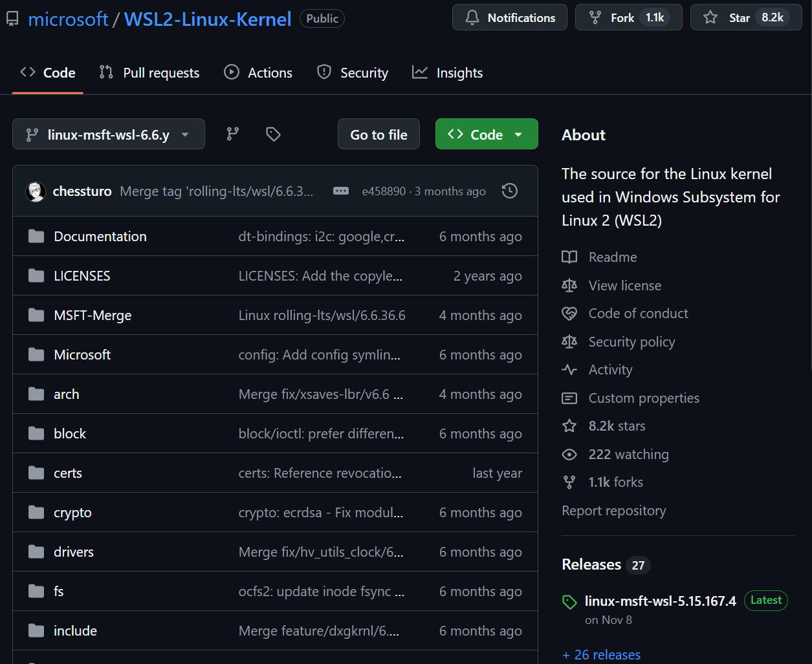Switch to the Actions tab
Image resolution: width=812 pixels, height=664 pixels.
(258, 72)
